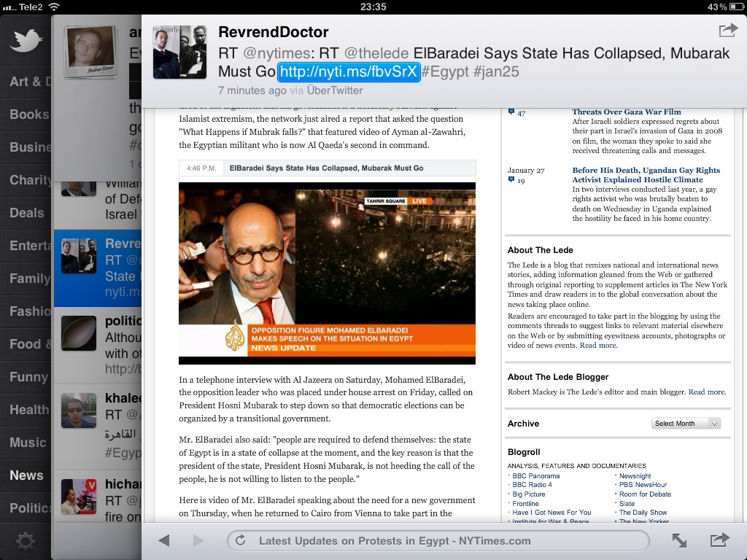Open the Select Month archive dropdown
Screen dimensions: 747x560
point(686,424)
